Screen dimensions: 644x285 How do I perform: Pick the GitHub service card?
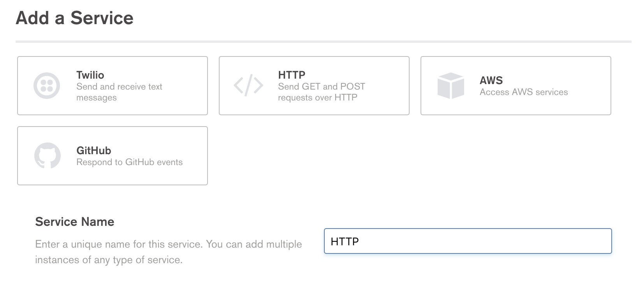click(113, 156)
